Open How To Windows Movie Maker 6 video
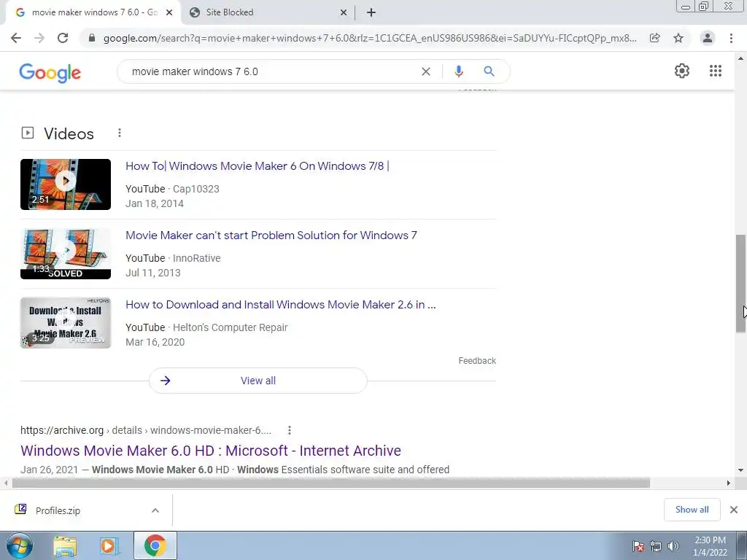The image size is (747, 560). coord(258,166)
